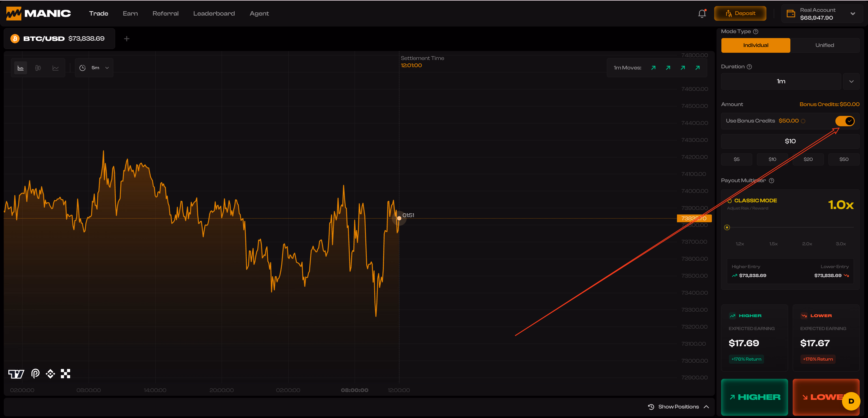868x418 pixels.
Task: Select the candlestick chart type icon
Action: 38,68
